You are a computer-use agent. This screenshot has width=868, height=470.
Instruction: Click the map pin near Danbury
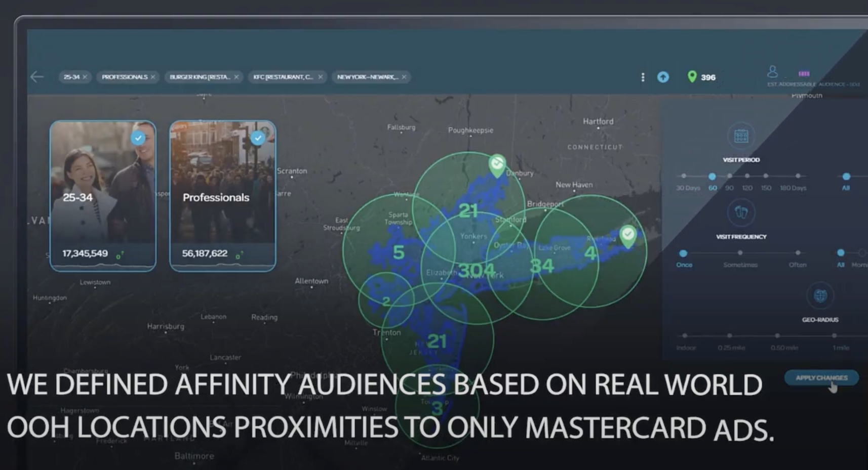tap(497, 164)
